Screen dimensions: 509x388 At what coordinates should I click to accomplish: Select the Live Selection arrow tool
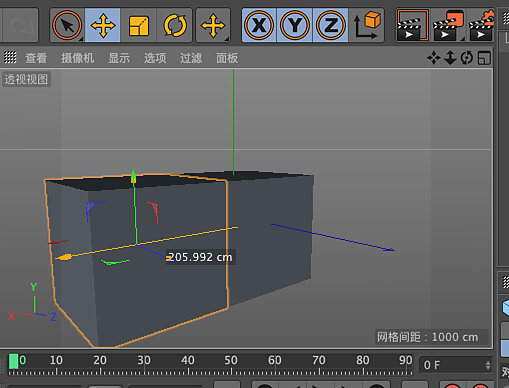[67, 25]
